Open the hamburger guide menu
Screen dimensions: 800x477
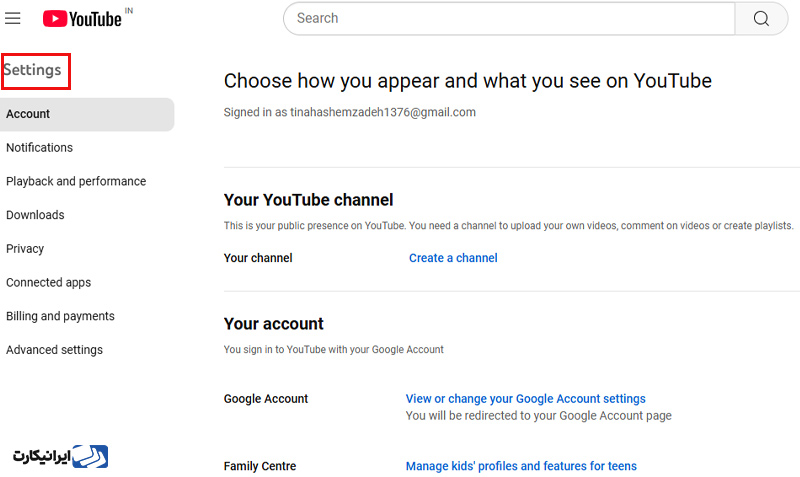click(x=13, y=18)
